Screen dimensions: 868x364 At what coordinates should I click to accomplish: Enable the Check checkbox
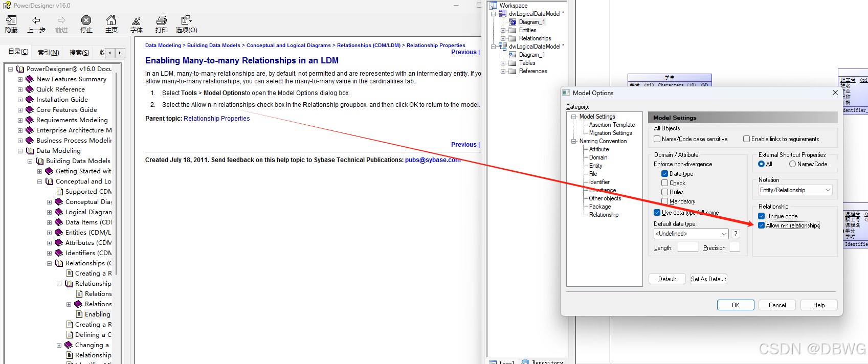pos(665,183)
